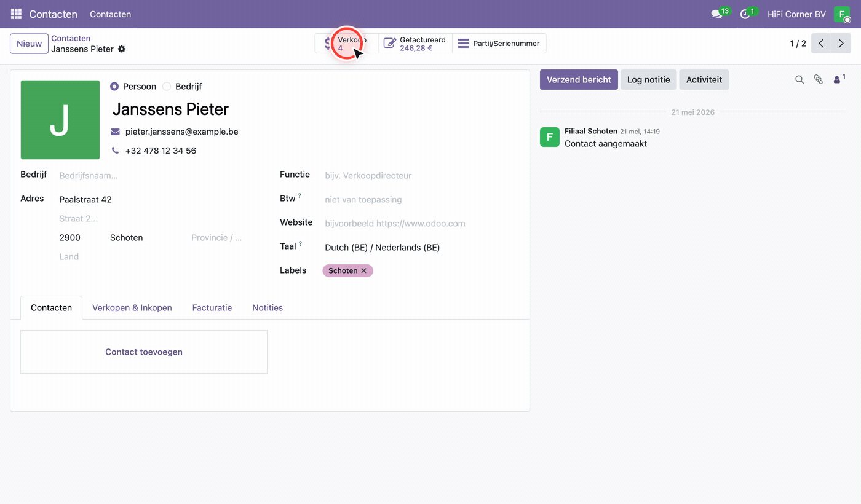This screenshot has height=504, width=861.
Task: Click the email envelope icon
Action: point(115,132)
